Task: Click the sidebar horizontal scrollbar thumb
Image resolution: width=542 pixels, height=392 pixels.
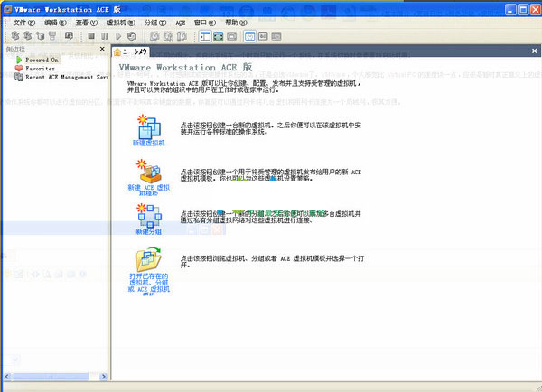Action: click(x=51, y=377)
